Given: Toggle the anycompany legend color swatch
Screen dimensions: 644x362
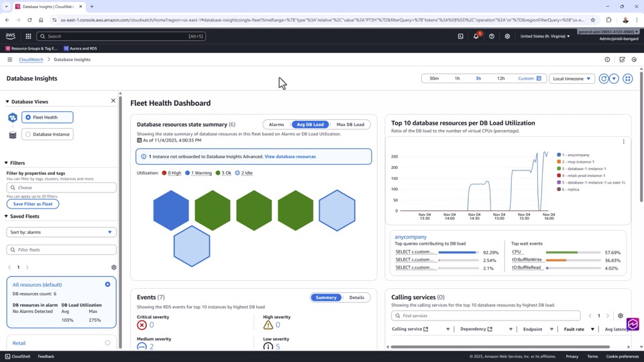Looking at the screenshot, I should [x=559, y=155].
